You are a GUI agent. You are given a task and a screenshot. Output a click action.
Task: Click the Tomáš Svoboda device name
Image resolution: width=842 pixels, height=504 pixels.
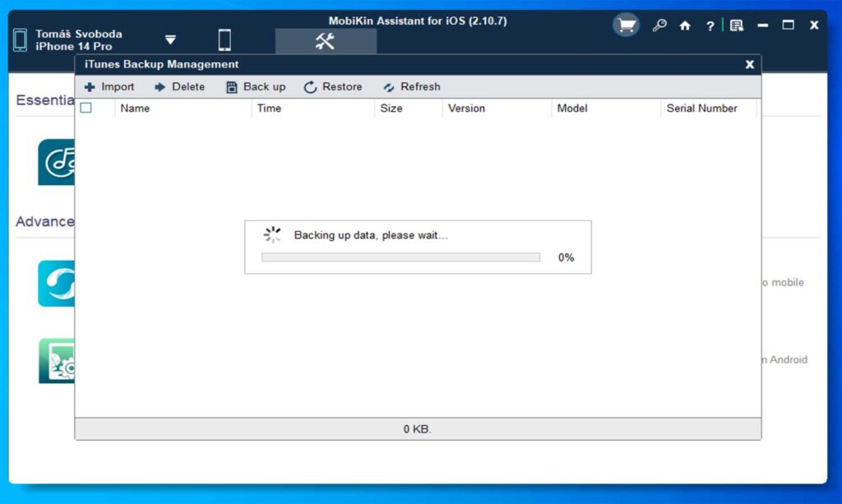[x=79, y=34]
